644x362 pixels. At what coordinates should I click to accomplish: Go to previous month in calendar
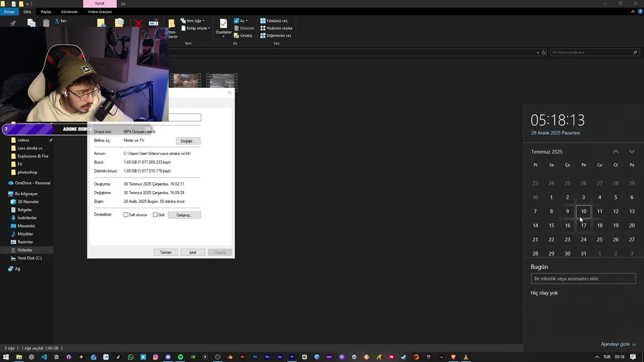(615, 151)
